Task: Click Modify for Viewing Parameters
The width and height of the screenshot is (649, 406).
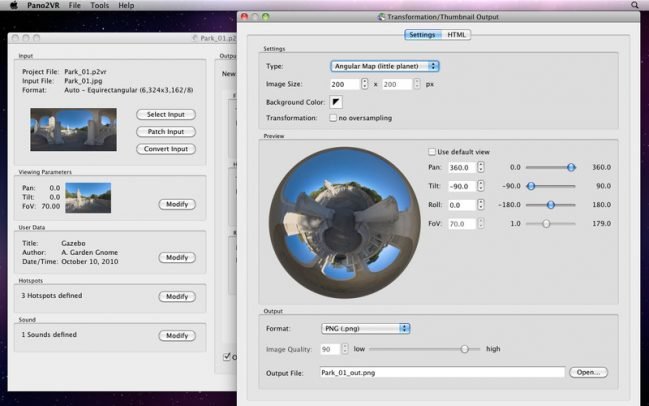Action: coord(177,204)
